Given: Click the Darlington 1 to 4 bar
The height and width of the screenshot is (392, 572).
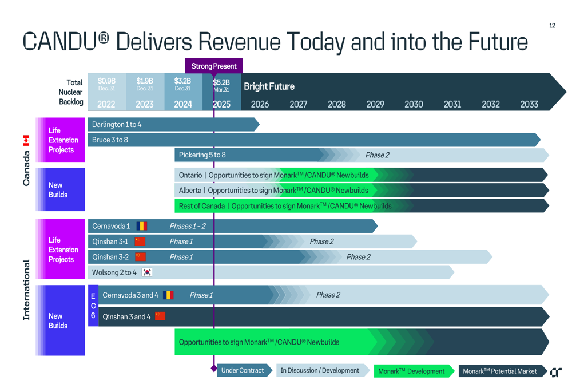Looking at the screenshot, I should tap(174, 124).
